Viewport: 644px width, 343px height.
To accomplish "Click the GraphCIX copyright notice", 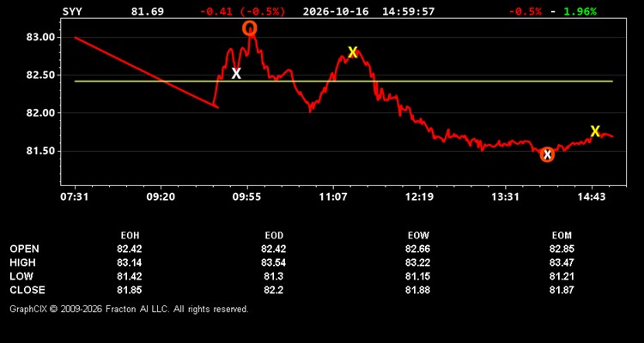I will tap(129, 309).
